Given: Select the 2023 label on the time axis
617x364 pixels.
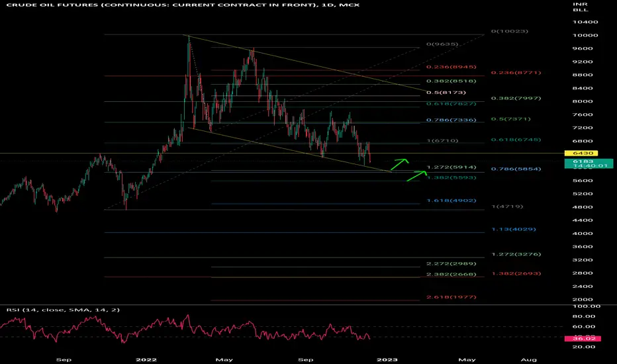Looking at the screenshot, I should (x=387, y=359).
